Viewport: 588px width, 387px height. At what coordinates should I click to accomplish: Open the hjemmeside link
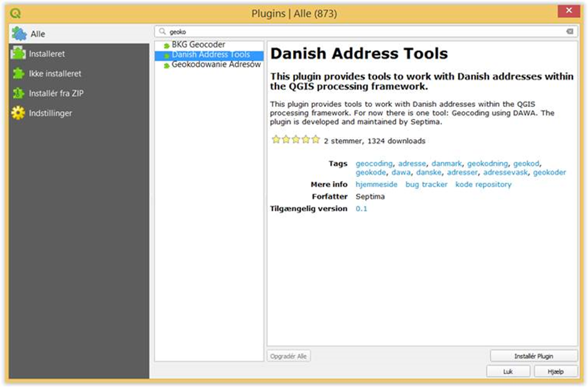click(376, 185)
